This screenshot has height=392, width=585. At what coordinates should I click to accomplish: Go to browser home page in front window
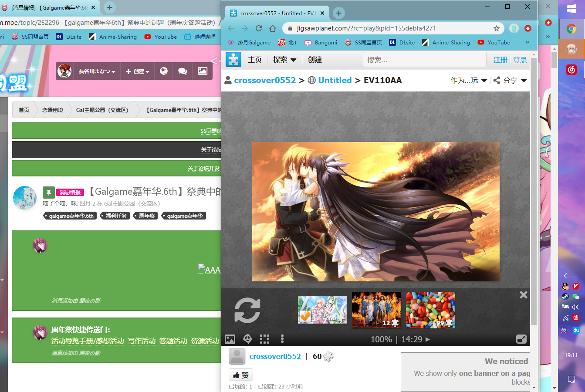click(273, 28)
